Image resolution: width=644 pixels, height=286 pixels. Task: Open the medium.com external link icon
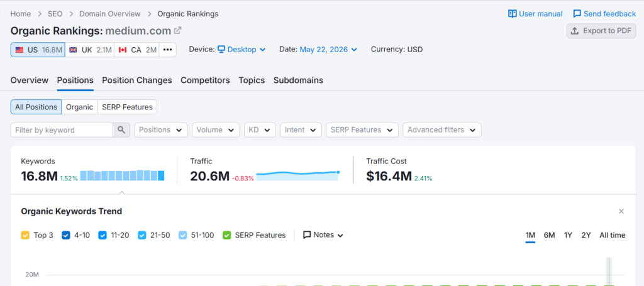point(178,30)
